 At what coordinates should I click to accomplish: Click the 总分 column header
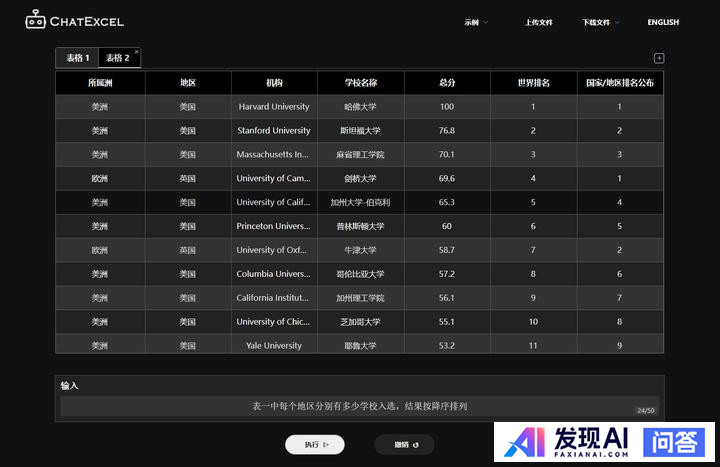[x=447, y=83]
